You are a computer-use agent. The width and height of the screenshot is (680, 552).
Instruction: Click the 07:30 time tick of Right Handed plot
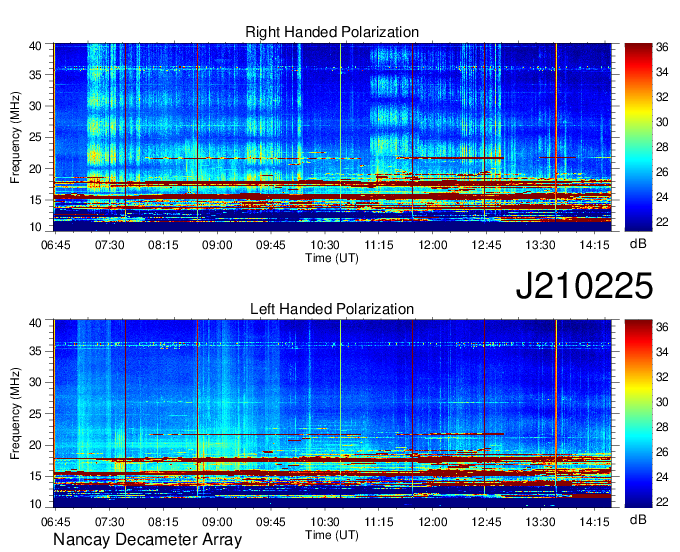coord(109,245)
